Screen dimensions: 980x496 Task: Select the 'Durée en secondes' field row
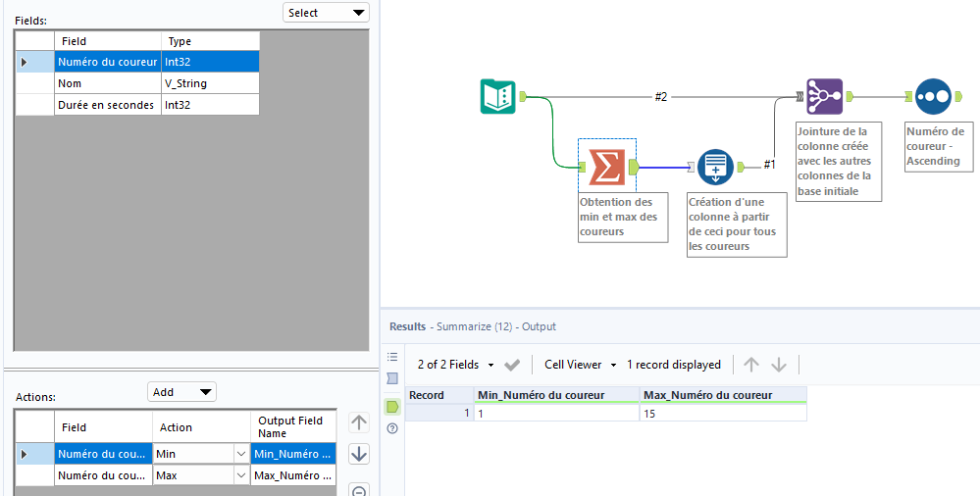pyautogui.click(x=137, y=105)
